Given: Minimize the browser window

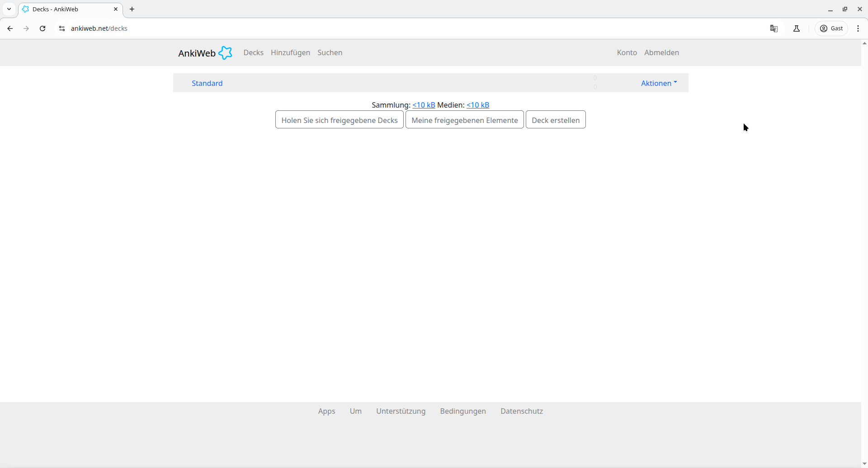Looking at the screenshot, I should tap(830, 9).
